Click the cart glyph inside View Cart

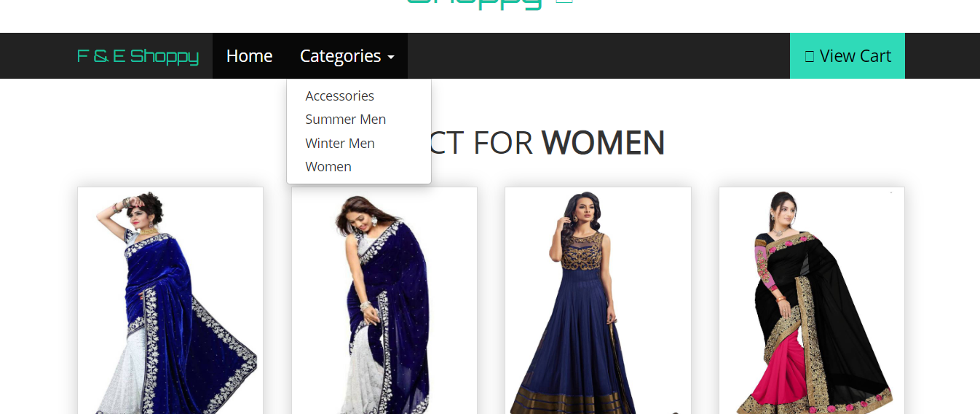(809, 56)
